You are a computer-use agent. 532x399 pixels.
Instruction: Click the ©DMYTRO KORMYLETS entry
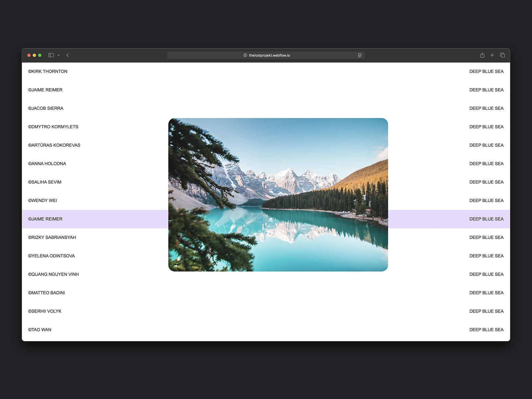point(53,127)
